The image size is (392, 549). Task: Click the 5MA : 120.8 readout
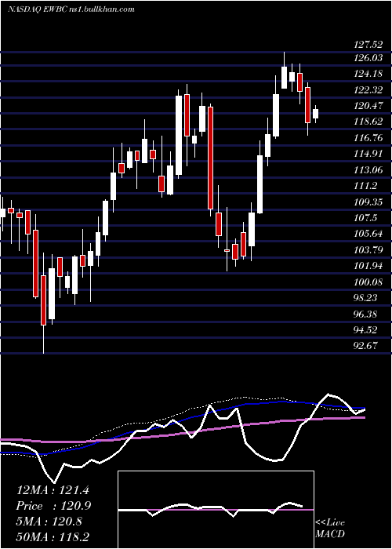click(x=49, y=522)
